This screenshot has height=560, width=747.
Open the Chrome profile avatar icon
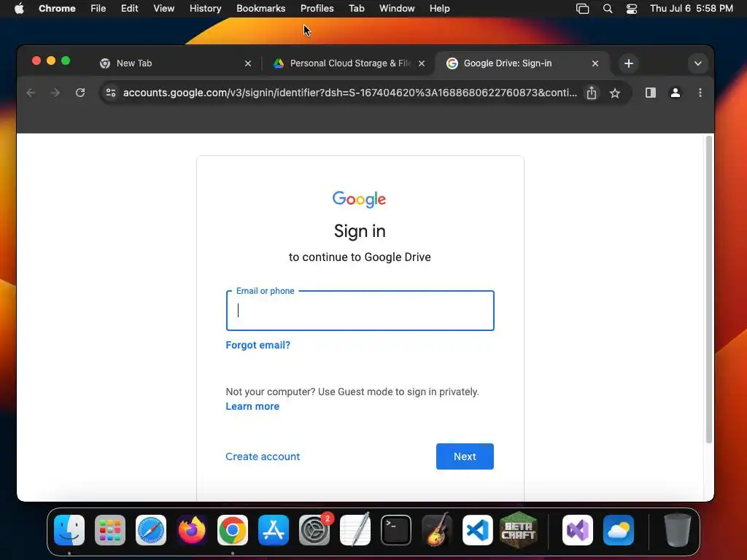pyautogui.click(x=675, y=93)
